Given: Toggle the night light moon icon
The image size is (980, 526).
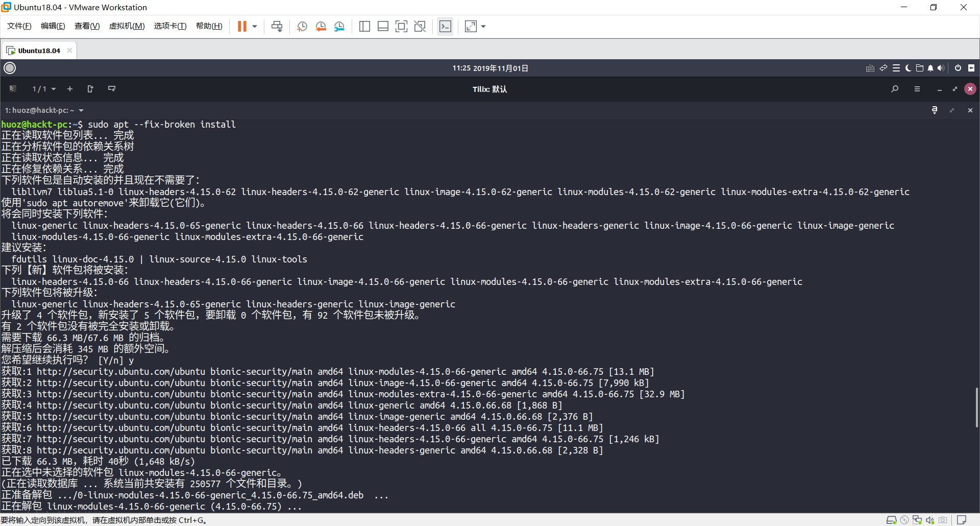Looking at the screenshot, I should click(908, 68).
